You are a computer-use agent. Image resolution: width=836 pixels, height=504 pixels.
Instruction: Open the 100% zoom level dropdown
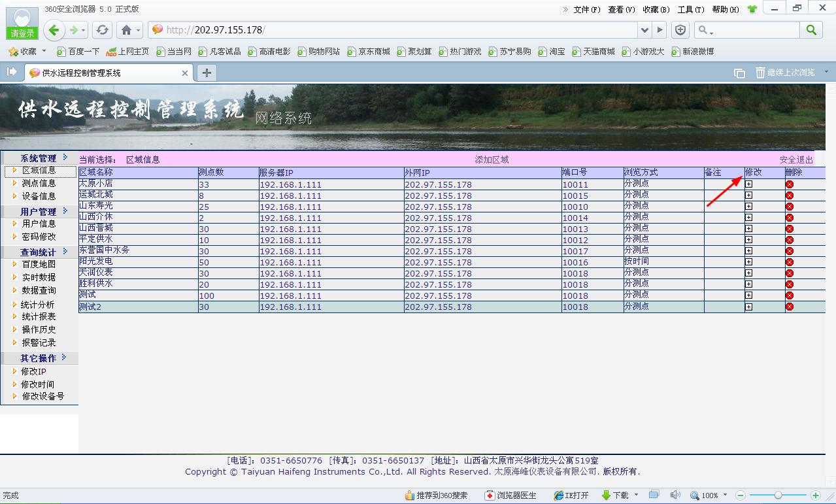724,496
